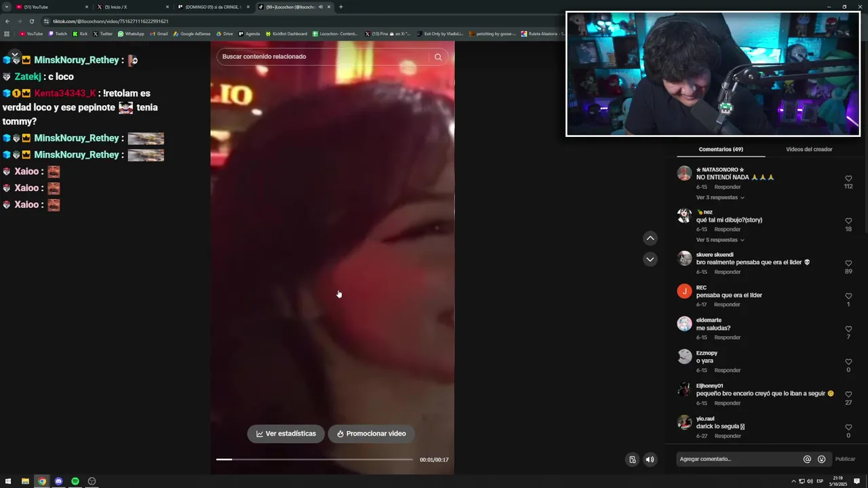Collapse chat overlay with down chevron

[14, 54]
